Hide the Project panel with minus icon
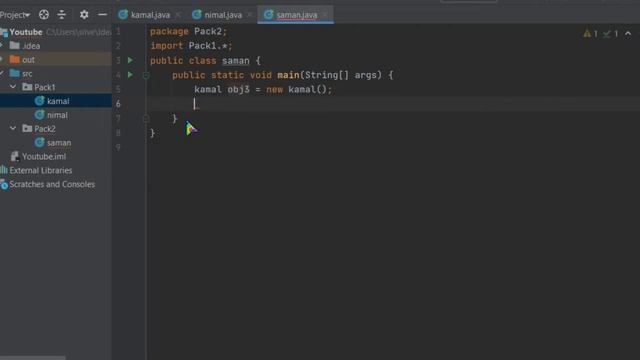This screenshot has height=360, width=640. pyautogui.click(x=102, y=15)
